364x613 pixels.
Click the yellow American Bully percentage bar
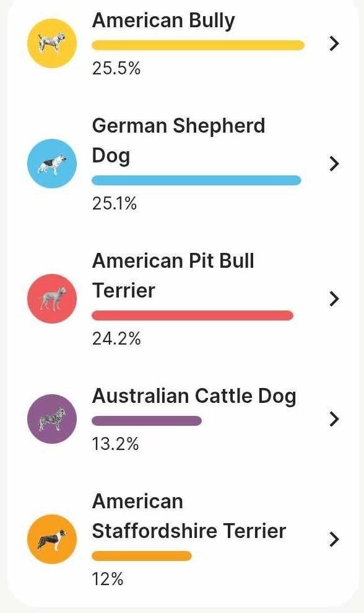198,45
